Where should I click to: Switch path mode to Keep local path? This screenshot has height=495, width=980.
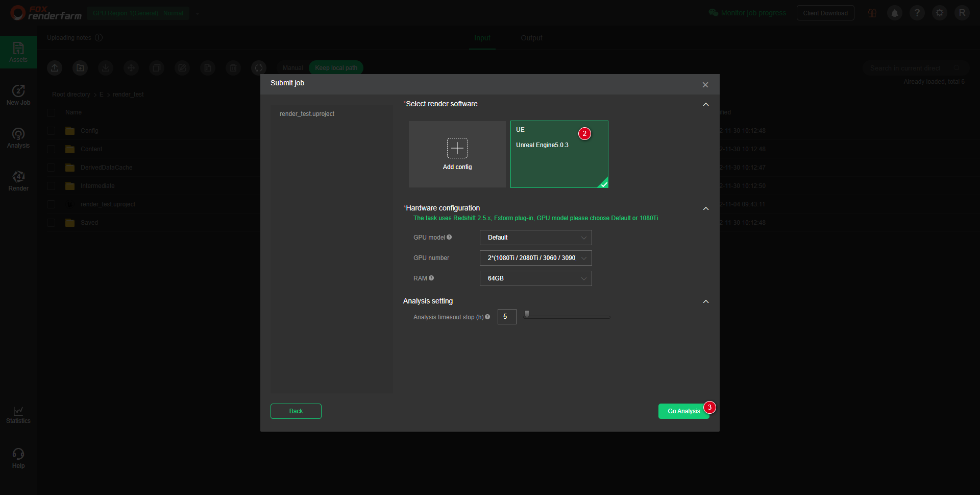pos(336,68)
